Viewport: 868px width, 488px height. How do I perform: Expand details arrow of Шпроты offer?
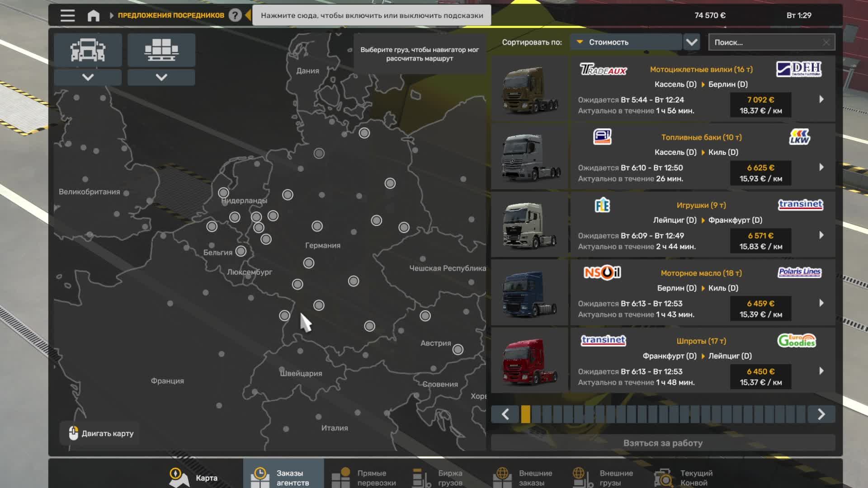(x=821, y=371)
